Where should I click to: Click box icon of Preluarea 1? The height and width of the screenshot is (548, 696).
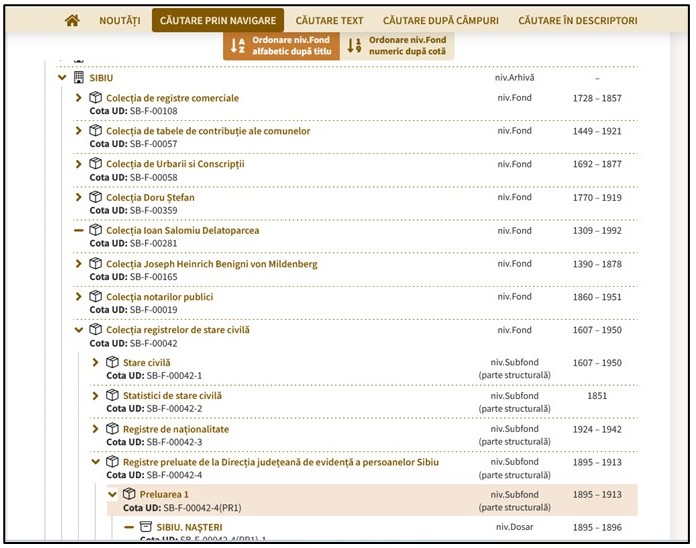point(129,493)
